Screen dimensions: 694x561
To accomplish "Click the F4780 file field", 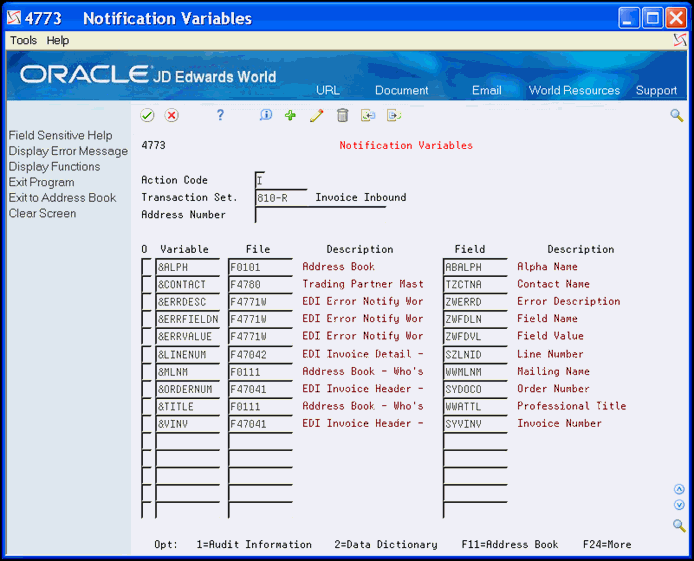I will point(260,284).
